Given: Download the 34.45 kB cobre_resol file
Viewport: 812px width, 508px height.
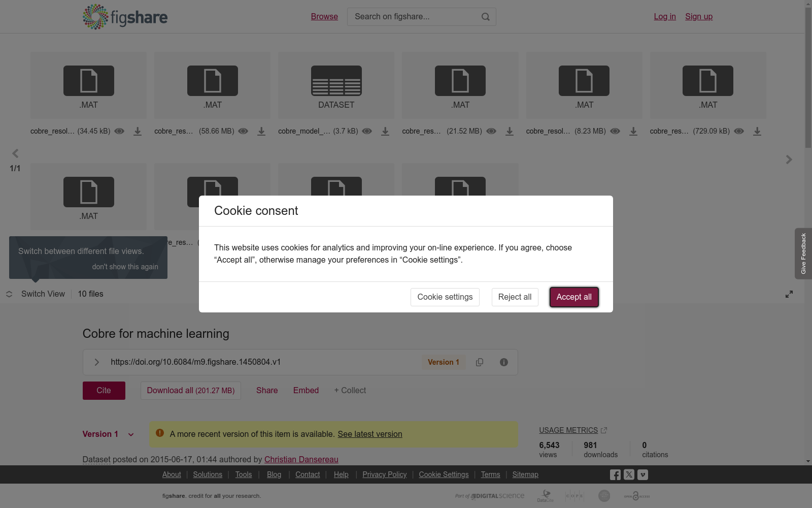Looking at the screenshot, I should click(x=138, y=131).
